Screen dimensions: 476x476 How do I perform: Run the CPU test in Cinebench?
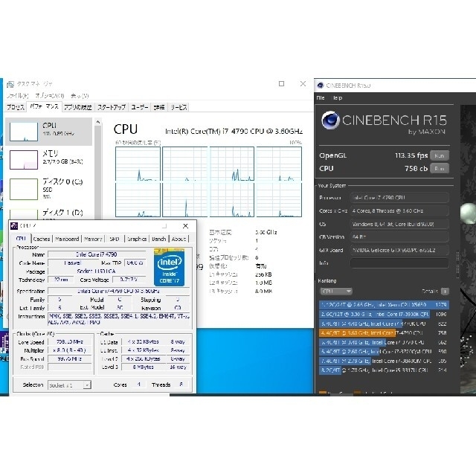(440, 169)
